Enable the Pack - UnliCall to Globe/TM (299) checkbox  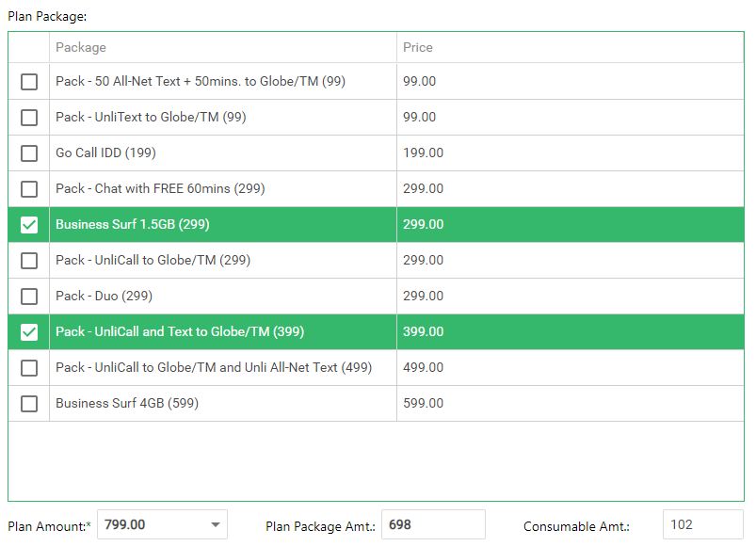point(28,260)
